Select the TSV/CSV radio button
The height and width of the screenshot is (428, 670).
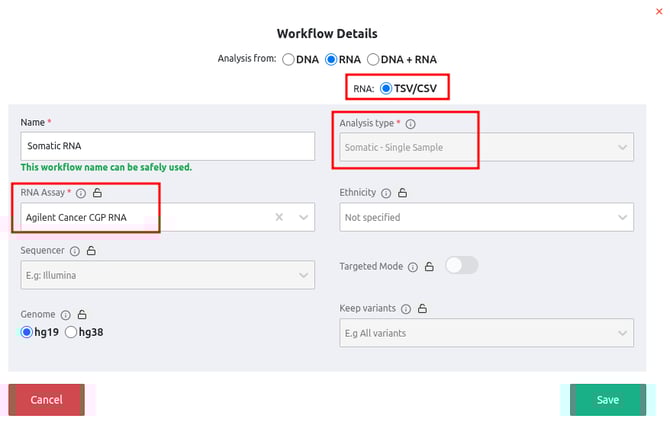click(x=386, y=89)
